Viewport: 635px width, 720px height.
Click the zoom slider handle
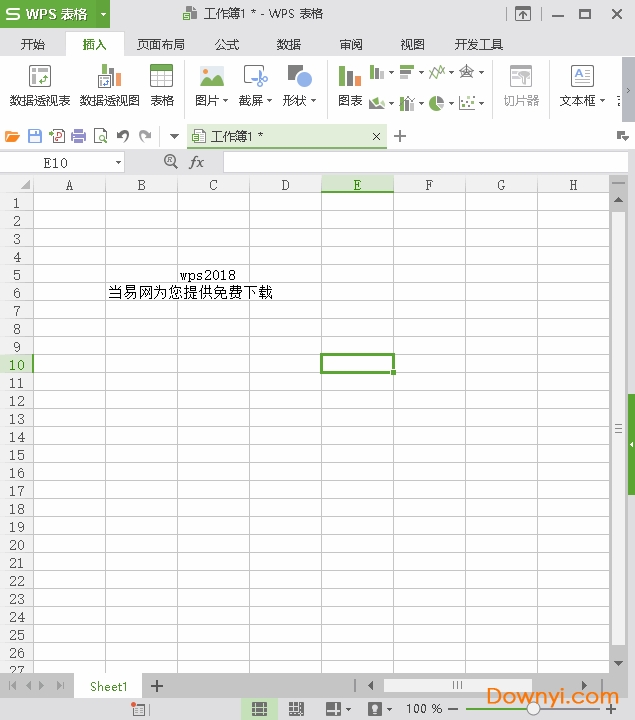533,708
